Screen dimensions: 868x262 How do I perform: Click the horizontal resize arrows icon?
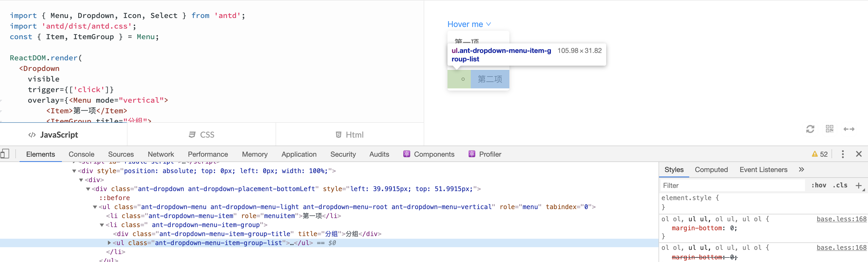coord(849,129)
